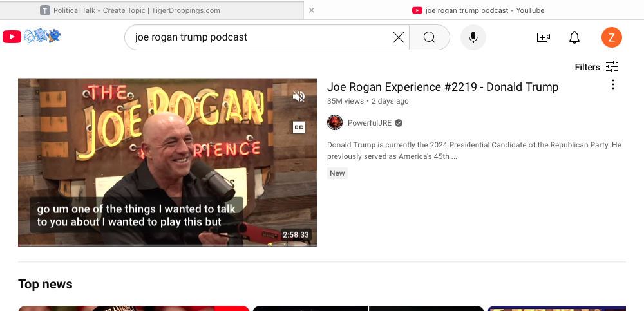
Task: Open the YouTube home logo
Action: [12, 37]
